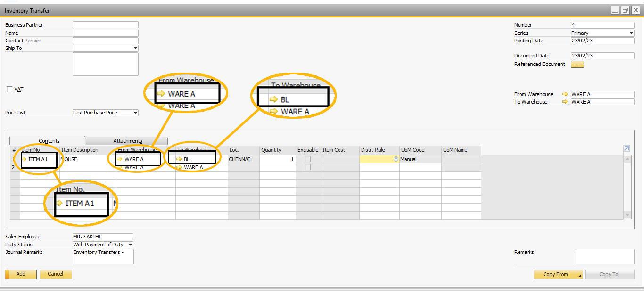The image size is (644, 294).
Task: Click the Number field
Action: 603,25
